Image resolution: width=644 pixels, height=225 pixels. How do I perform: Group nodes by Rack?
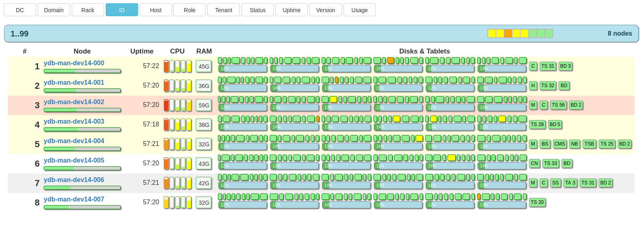point(87,10)
